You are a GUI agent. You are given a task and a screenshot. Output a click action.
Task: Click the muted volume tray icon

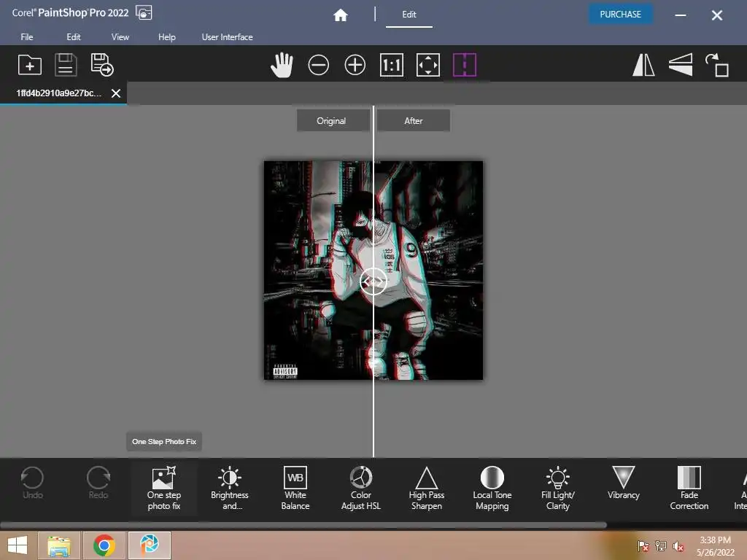point(678,546)
